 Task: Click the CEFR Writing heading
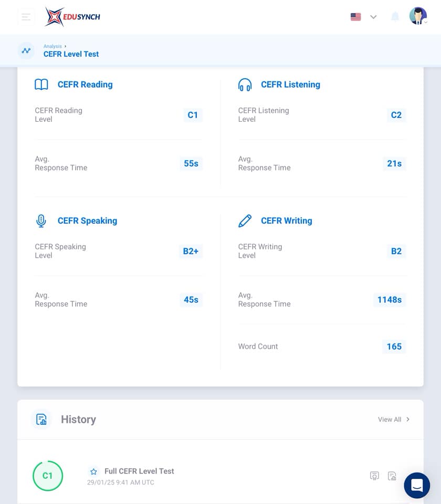[x=287, y=221]
